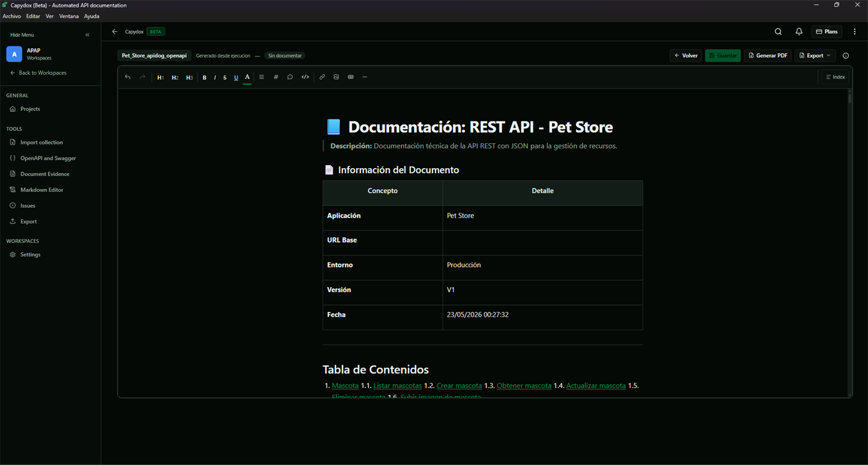868x465 pixels.
Task: Click Generar PDF
Action: [x=767, y=56]
